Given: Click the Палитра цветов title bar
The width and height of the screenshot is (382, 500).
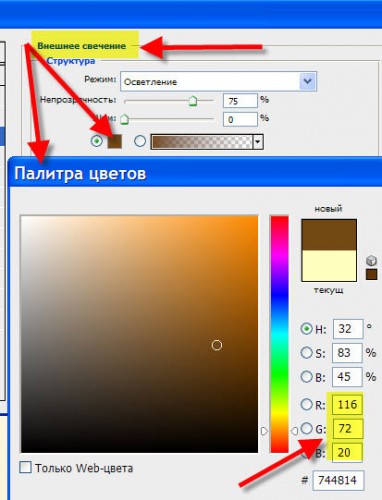Looking at the screenshot, I should [x=195, y=173].
